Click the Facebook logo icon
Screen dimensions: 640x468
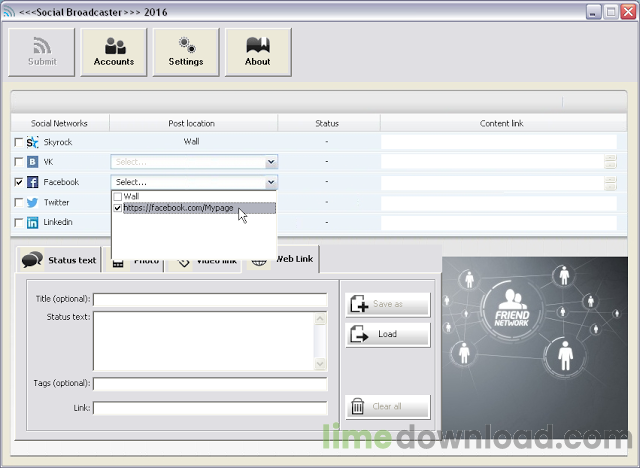click(x=32, y=182)
